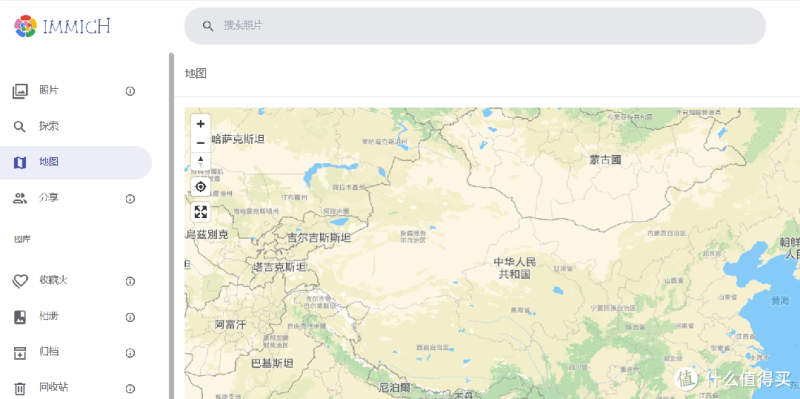Image resolution: width=800 pixels, height=399 pixels.
Task: Toggle fullscreen map view button
Action: (x=201, y=212)
